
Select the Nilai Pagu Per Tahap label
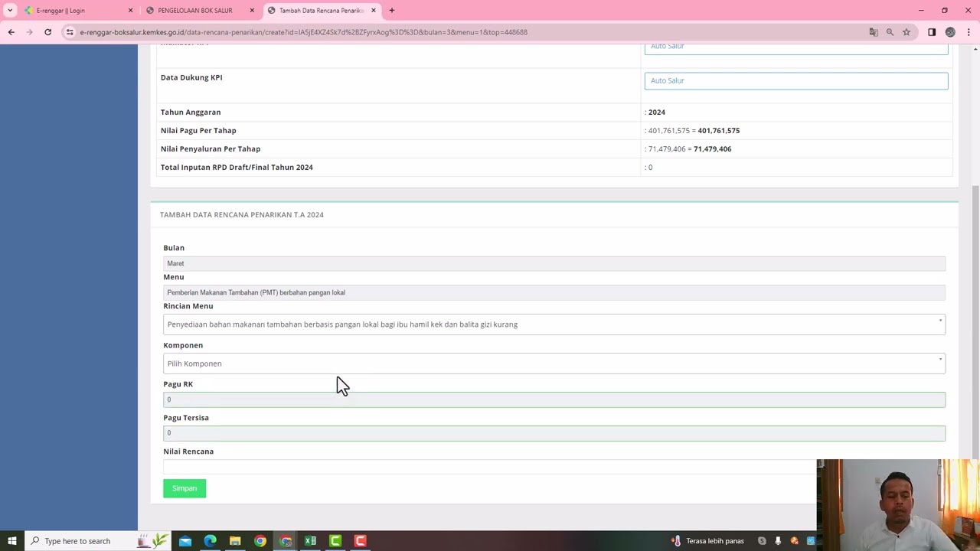tap(198, 130)
